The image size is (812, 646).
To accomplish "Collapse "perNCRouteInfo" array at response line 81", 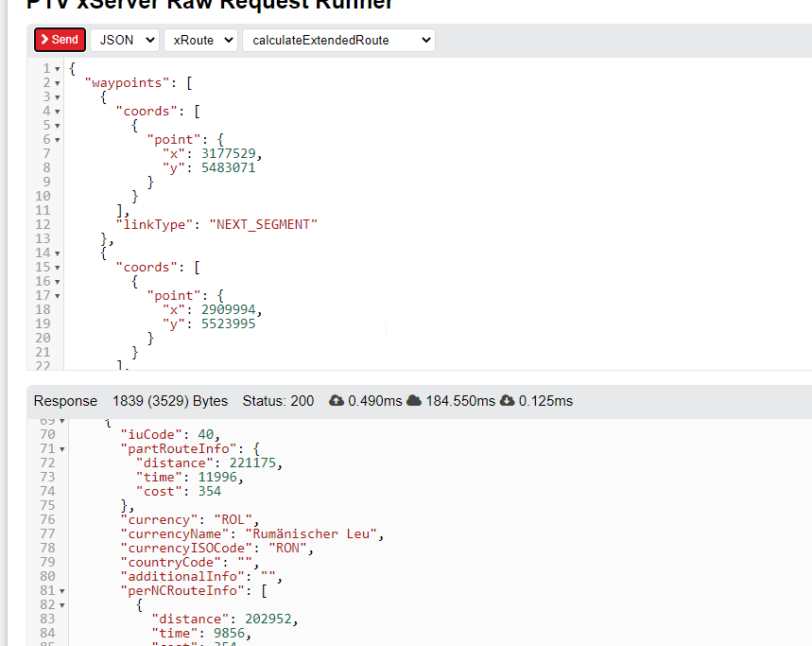I will (62, 591).
